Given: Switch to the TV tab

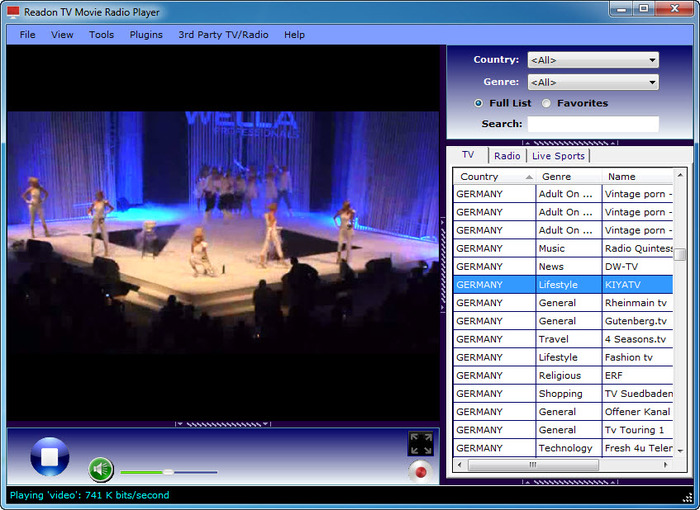Looking at the screenshot, I should click(468, 155).
